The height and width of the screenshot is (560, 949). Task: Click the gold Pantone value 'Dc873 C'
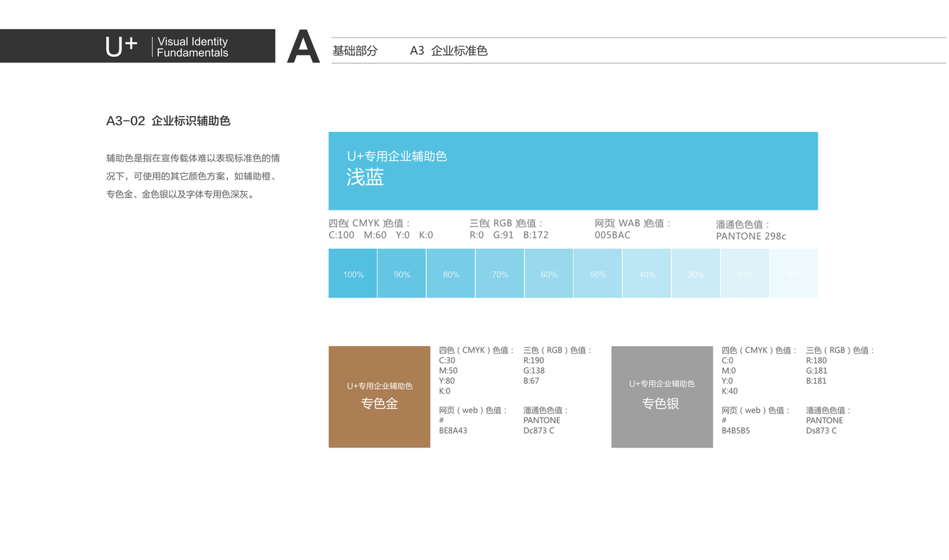[x=539, y=431]
